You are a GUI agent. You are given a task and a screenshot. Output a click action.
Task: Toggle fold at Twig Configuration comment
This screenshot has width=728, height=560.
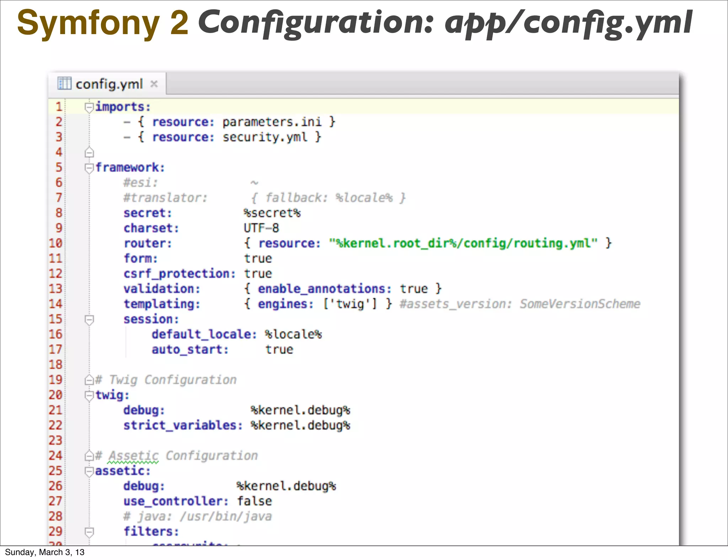89,380
